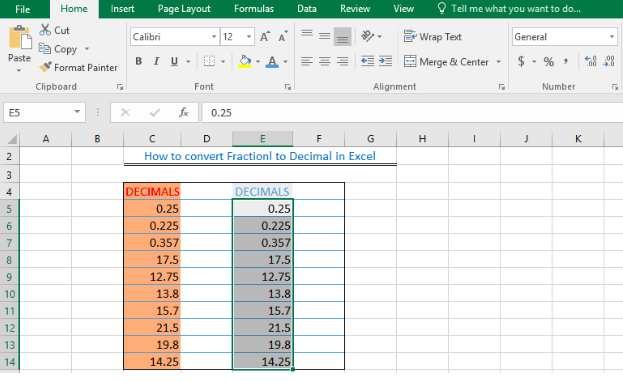
Task: Confirm formula bar entry with checkmark
Action: 155,112
